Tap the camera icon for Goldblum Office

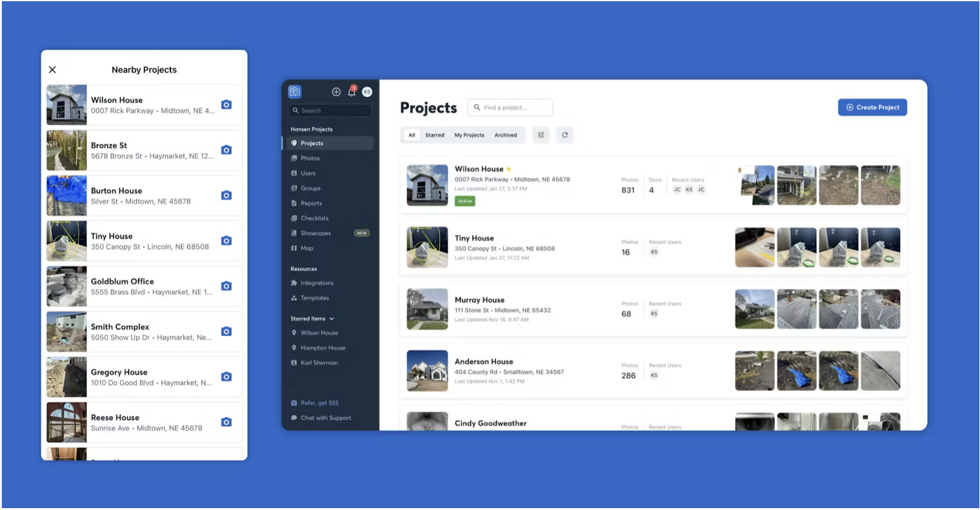coord(226,286)
